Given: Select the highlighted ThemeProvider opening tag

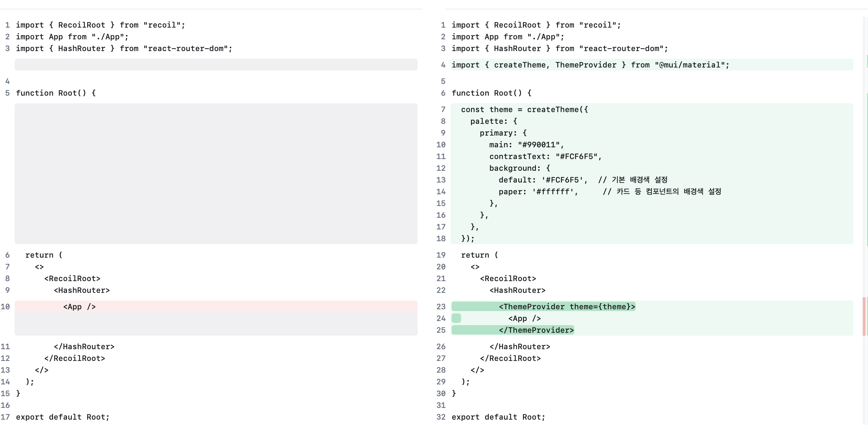Looking at the screenshot, I should (567, 306).
